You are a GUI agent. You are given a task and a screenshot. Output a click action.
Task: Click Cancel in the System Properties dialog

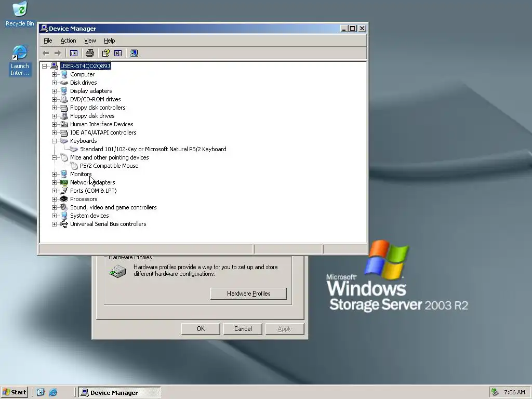tap(243, 329)
